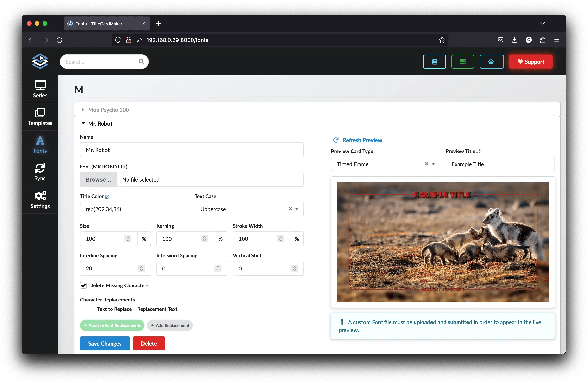Toggle the Preview Title sort order arrows
588x383 pixels.
(478, 151)
